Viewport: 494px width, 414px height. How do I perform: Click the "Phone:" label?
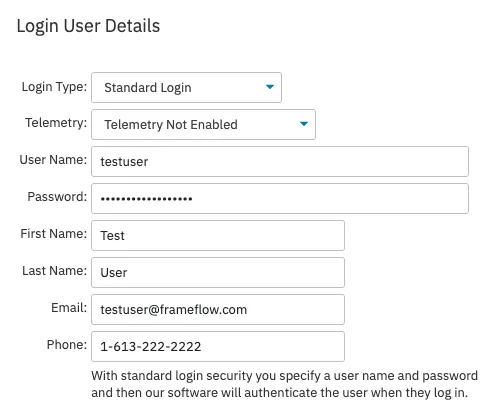[x=67, y=345]
